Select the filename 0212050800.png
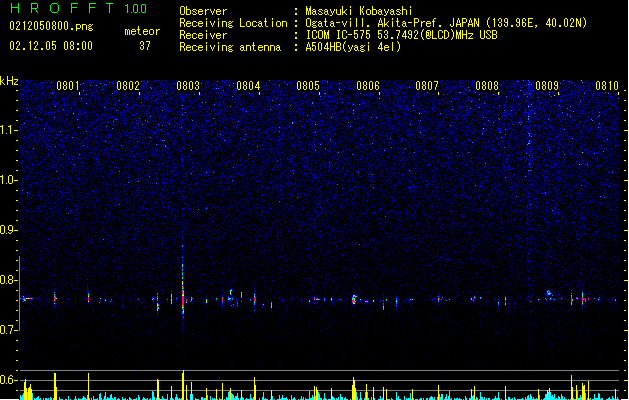629x400 pixels. [x=51, y=27]
